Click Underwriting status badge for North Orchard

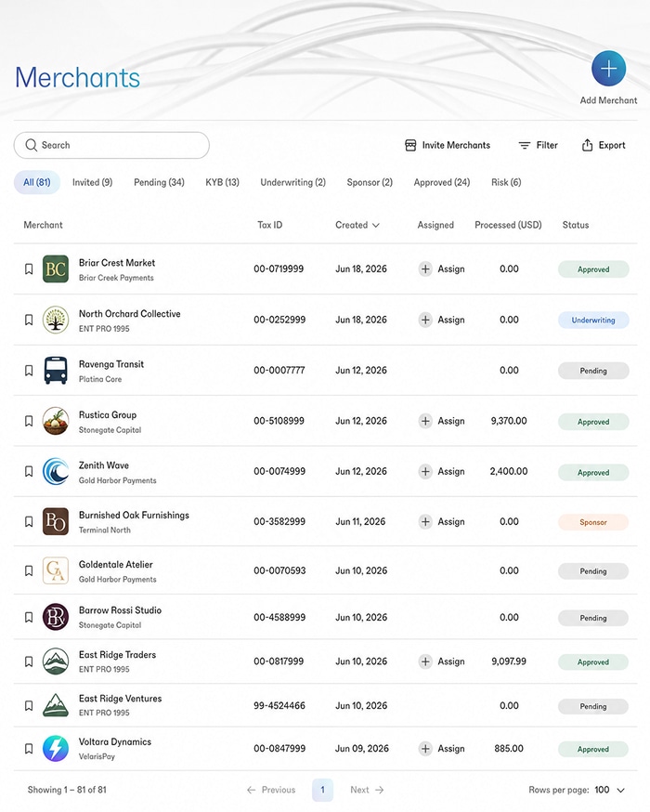pyautogui.click(x=593, y=320)
